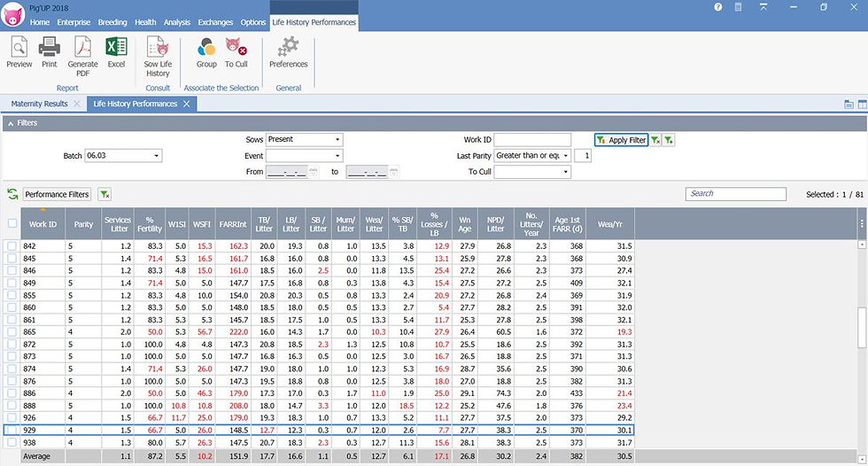The height and width of the screenshot is (466, 868).
Task: Open the Enterprise menu
Action: pyautogui.click(x=74, y=22)
